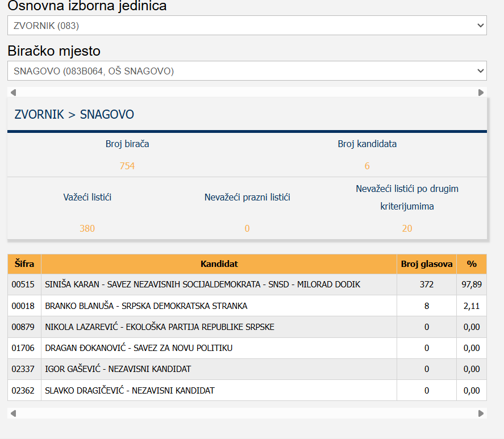The width and height of the screenshot is (504, 439).
Task: Click left arrow of bottom horizontal scrollbar
Action: coord(13,413)
